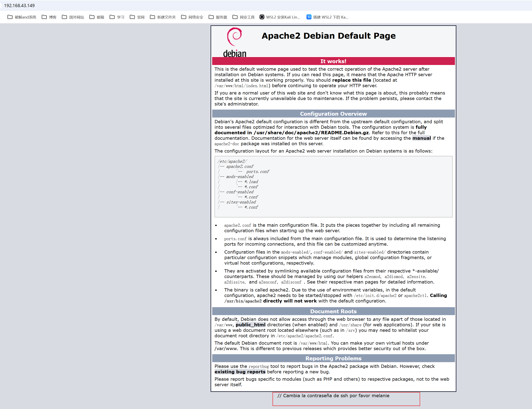Screen dimensions: 532x409
Task: Open the 学习 bookmark folder
Action: (117, 17)
